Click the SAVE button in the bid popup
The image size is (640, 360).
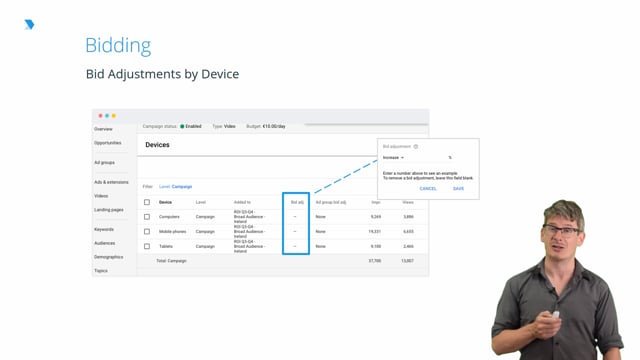(458, 189)
